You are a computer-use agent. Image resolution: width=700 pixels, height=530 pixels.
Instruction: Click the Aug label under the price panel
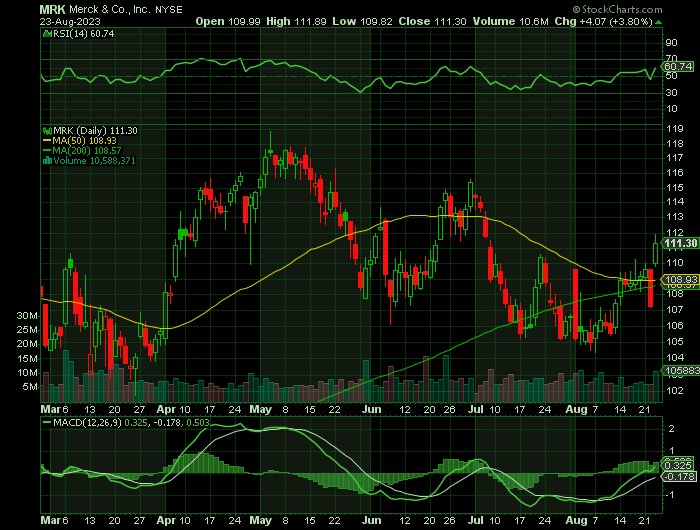point(576,409)
